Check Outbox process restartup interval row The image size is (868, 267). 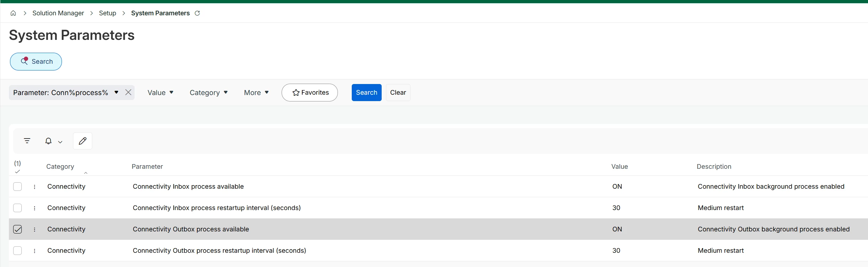(17, 251)
